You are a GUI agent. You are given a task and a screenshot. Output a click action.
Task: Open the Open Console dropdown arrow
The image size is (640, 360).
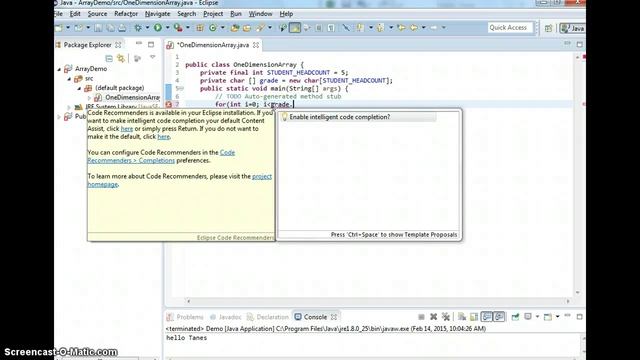557,317
